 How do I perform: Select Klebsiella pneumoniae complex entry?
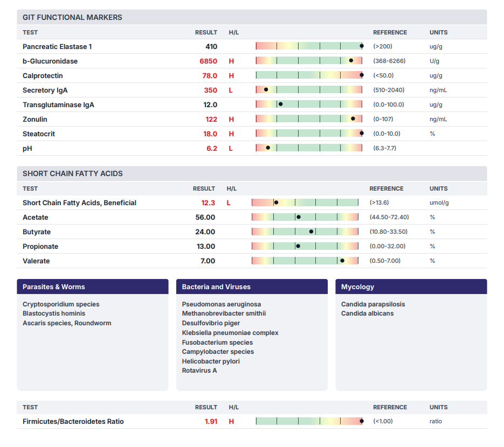click(230, 333)
